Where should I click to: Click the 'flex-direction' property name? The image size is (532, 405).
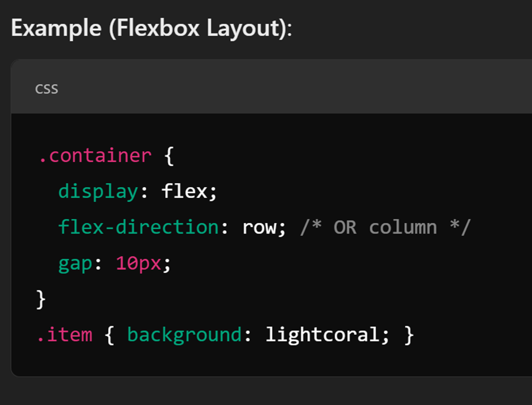tap(139, 227)
